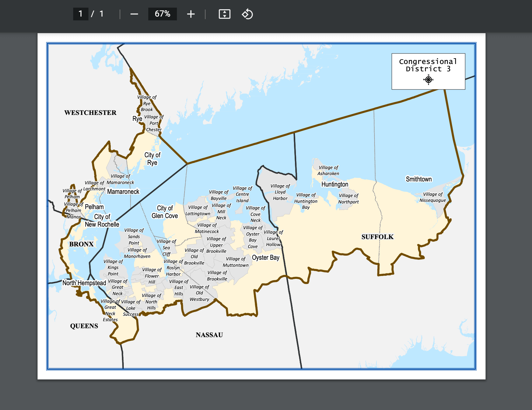Click the BRONX label on map
Viewport: 532px width, 410px height.
(81, 244)
